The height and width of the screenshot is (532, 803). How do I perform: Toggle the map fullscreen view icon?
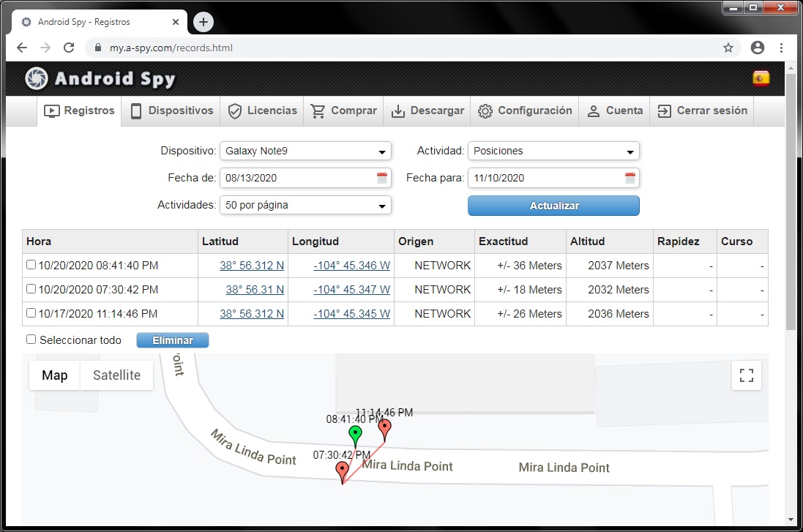coord(746,375)
